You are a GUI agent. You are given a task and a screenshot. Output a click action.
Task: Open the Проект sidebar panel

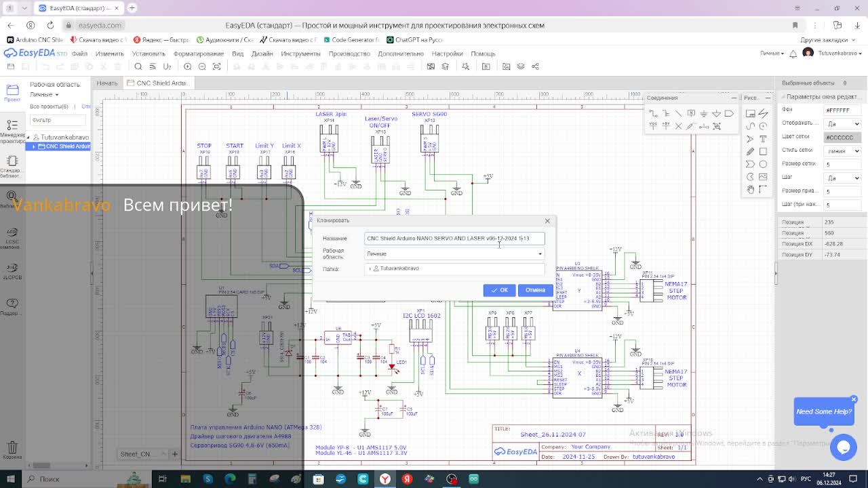point(12,93)
